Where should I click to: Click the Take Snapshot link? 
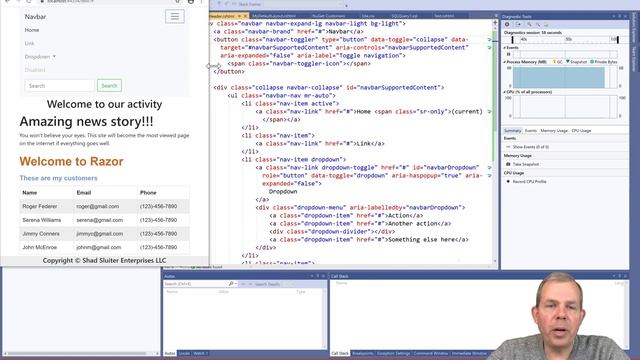click(526, 164)
